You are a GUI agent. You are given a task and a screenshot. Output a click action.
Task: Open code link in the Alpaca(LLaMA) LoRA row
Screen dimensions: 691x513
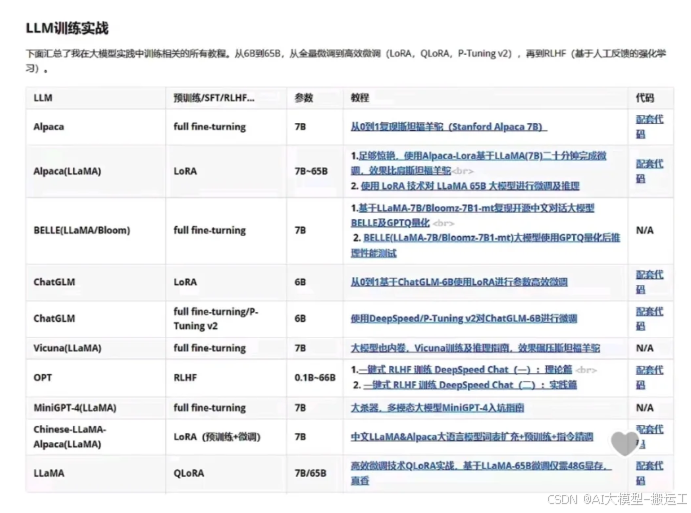(650, 171)
